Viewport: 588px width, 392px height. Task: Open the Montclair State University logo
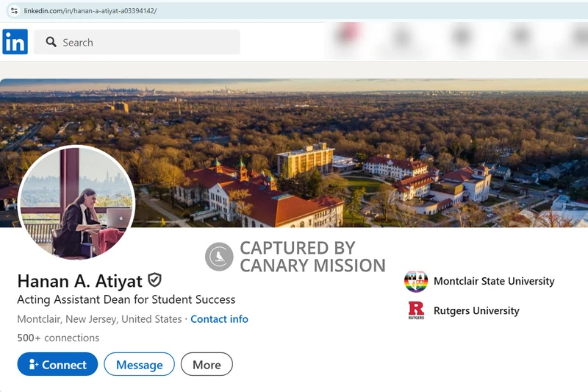click(416, 282)
